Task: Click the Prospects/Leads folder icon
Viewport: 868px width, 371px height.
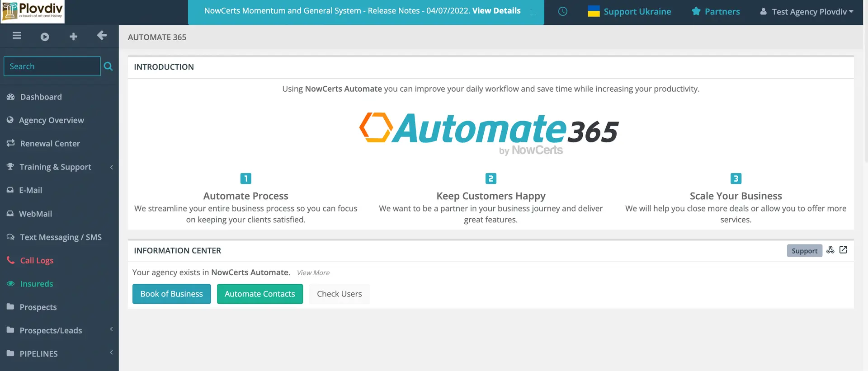Action: point(10,330)
